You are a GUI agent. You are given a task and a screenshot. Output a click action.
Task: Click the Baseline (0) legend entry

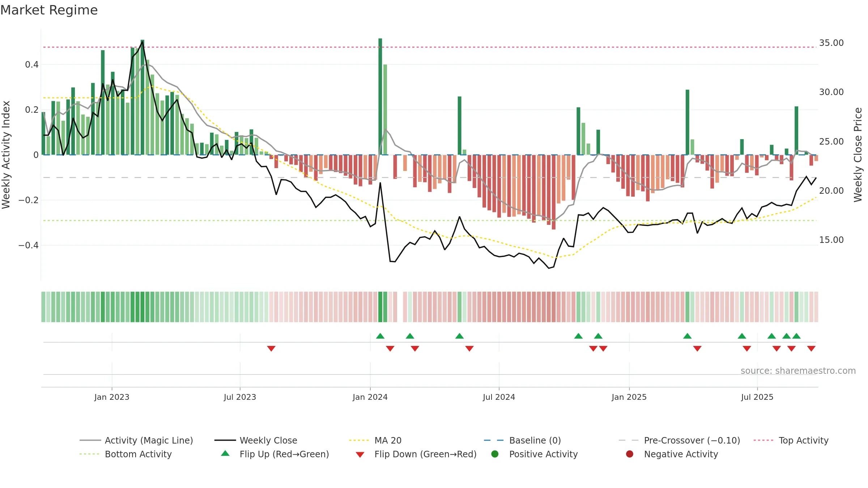[x=522, y=440]
